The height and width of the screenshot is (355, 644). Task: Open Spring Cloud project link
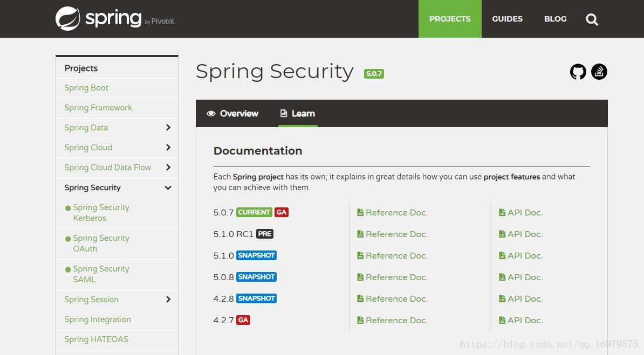88,148
